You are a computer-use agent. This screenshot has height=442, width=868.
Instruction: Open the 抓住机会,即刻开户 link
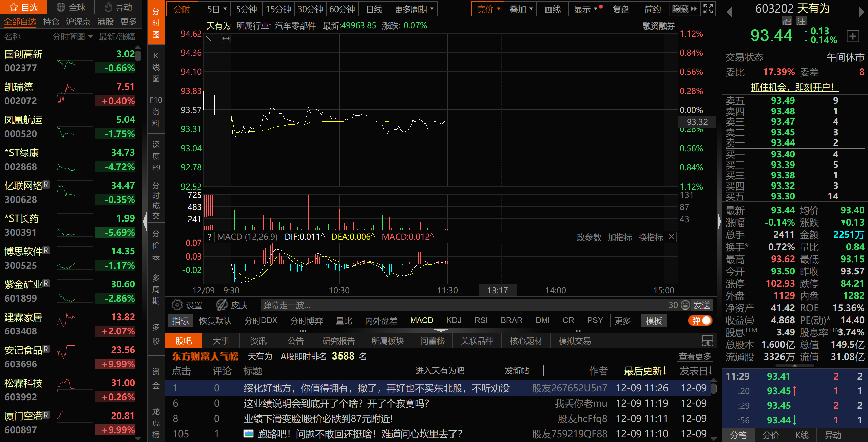tap(794, 87)
